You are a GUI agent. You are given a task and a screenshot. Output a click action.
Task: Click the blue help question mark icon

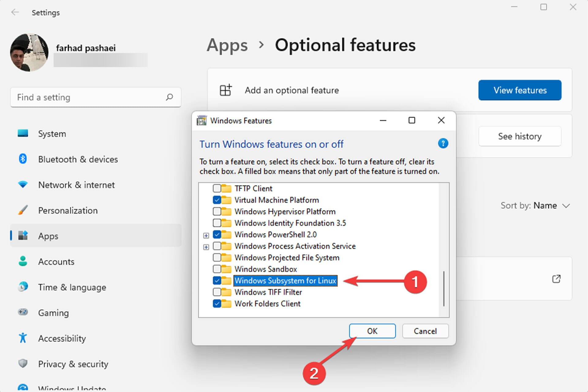(443, 143)
